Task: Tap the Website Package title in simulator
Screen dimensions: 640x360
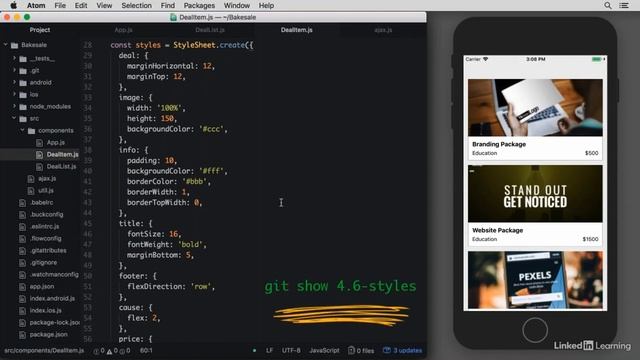Action: tap(498, 230)
